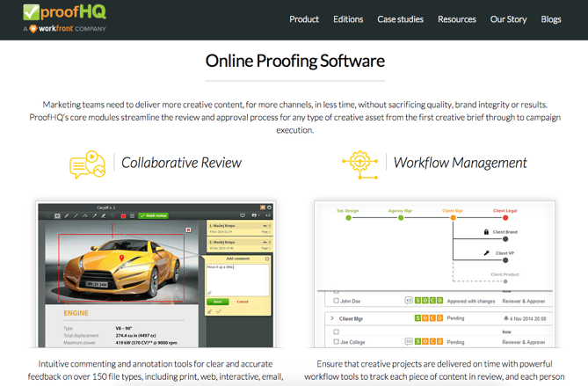Viewport: 588px width, 386px height.
Task: Click the red Client Legal workflow node
Action: 505,217
